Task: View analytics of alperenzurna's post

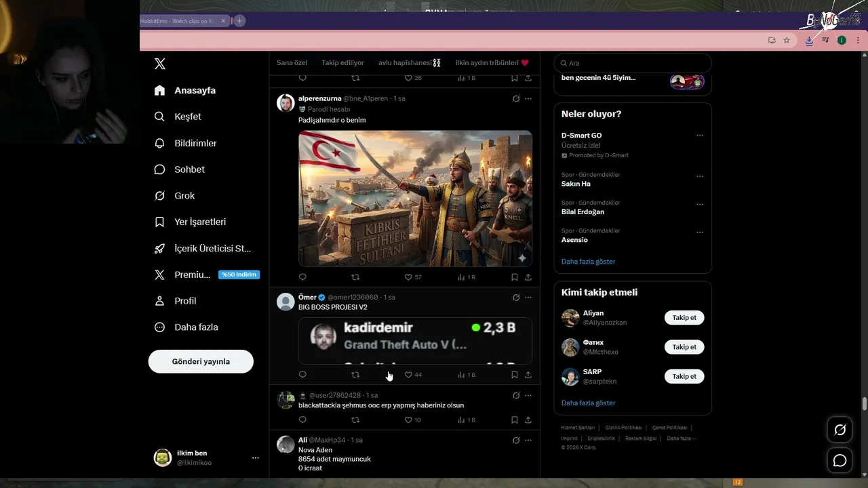Action: 467,277
